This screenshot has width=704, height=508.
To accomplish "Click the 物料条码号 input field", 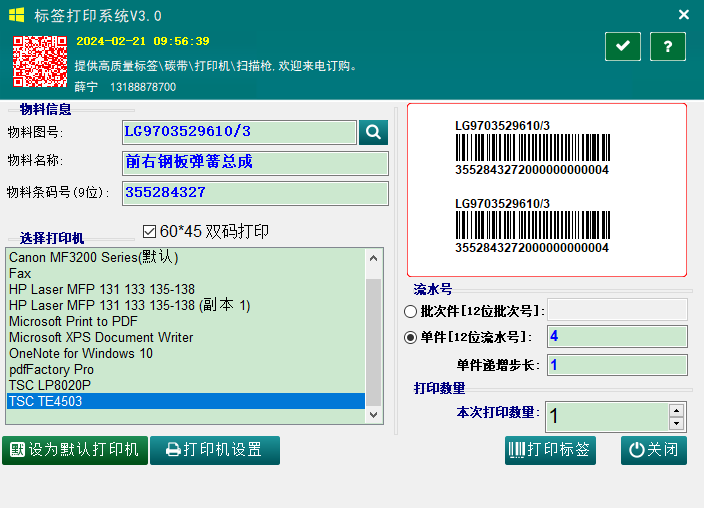I will pos(255,192).
